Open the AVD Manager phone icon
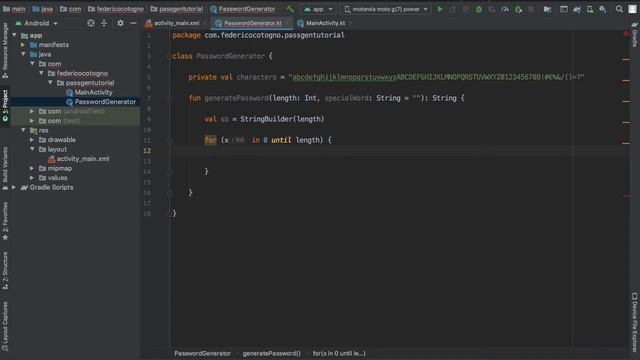The width and height of the screenshot is (640, 360). point(590,9)
